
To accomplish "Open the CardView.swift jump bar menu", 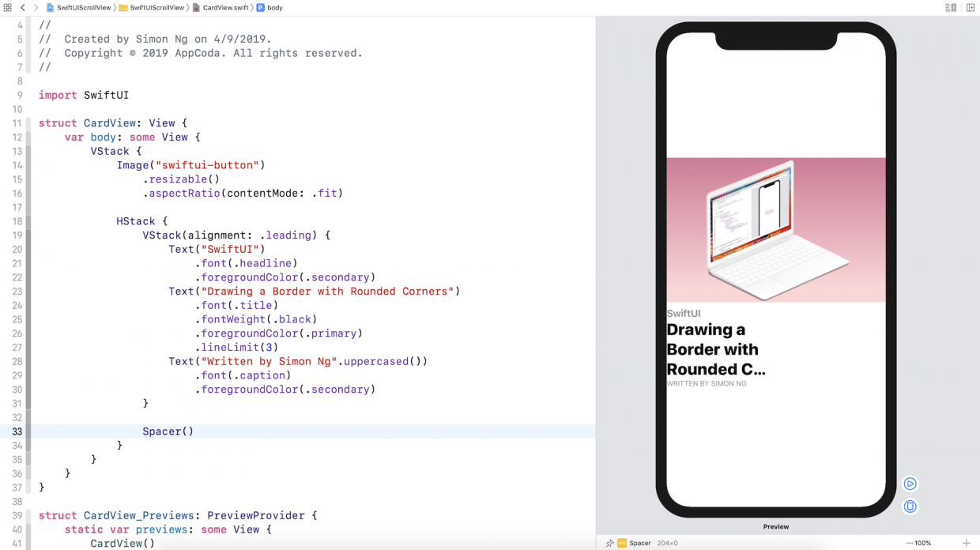I will 225,7.
